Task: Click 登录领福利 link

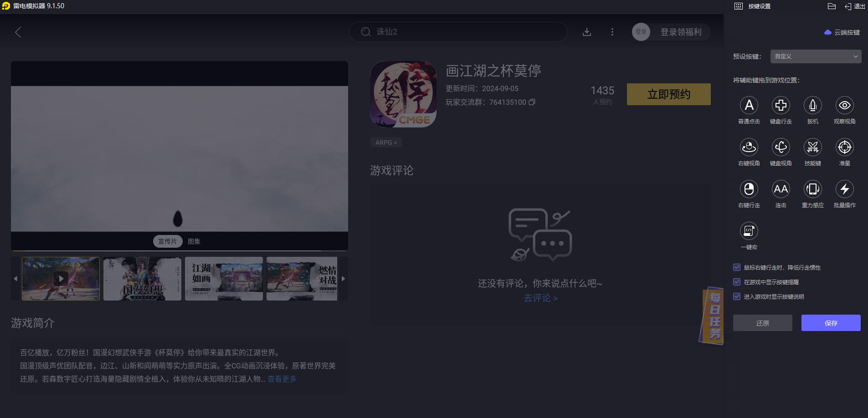Action: click(681, 32)
